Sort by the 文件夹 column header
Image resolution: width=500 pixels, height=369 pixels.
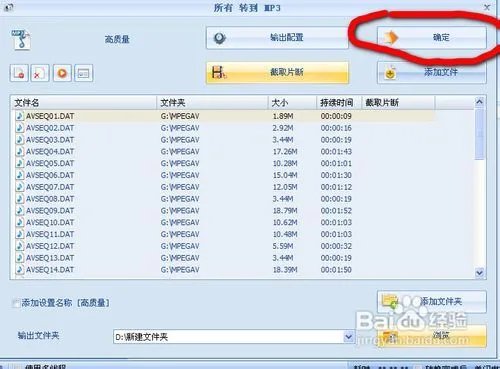coord(212,103)
